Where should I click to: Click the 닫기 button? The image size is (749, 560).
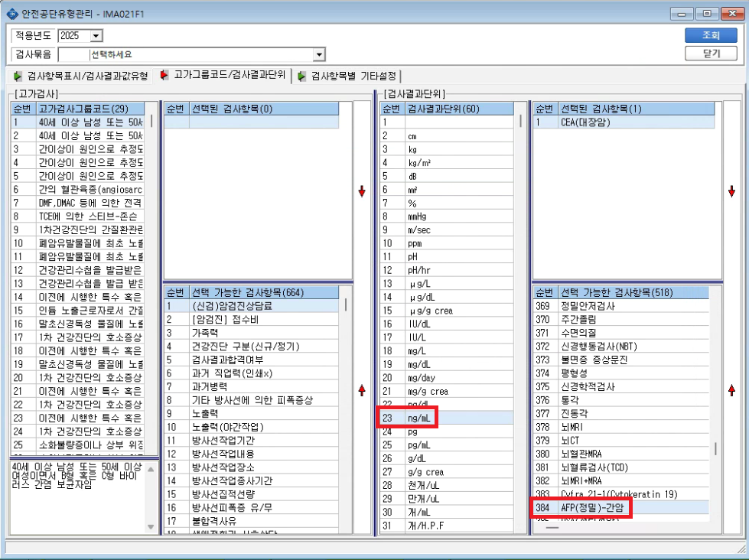pyautogui.click(x=711, y=53)
